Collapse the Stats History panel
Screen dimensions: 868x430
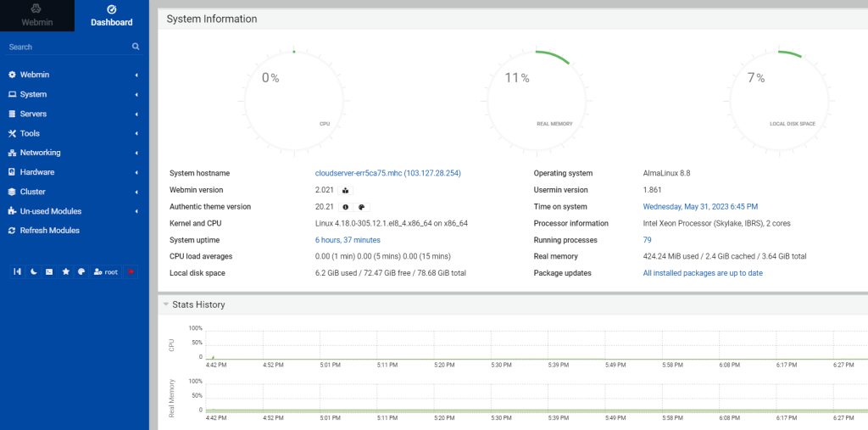tap(166, 304)
